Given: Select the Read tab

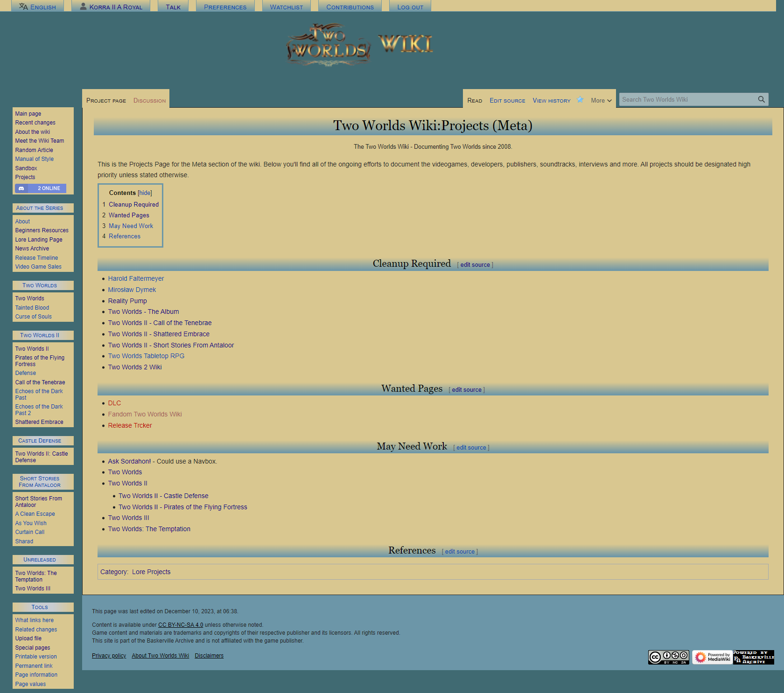Looking at the screenshot, I should click(475, 101).
